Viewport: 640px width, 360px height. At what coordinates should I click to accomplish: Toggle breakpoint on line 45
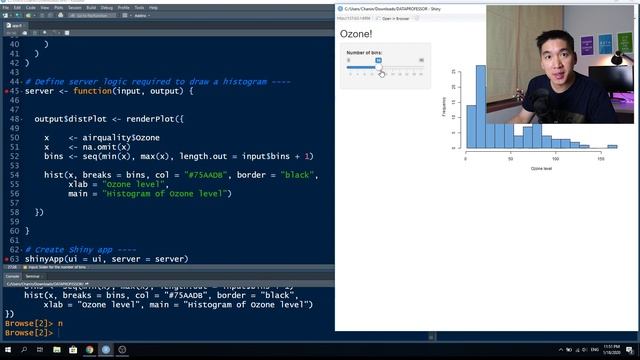(x=7, y=91)
